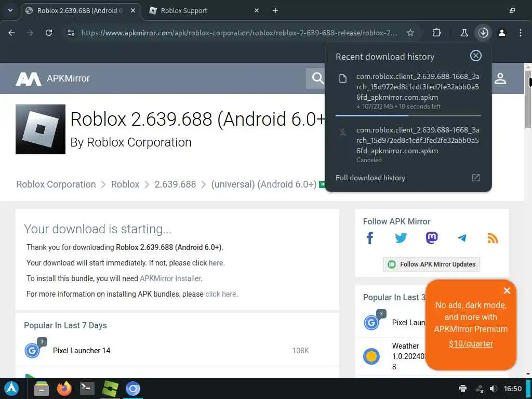Open a new browser tab
This screenshot has width=532, height=399.
(275, 10)
